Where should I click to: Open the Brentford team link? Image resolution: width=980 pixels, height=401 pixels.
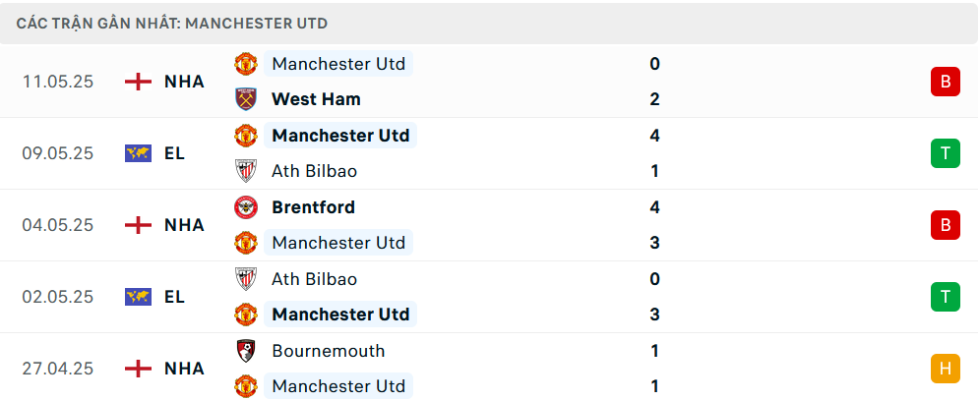314,207
